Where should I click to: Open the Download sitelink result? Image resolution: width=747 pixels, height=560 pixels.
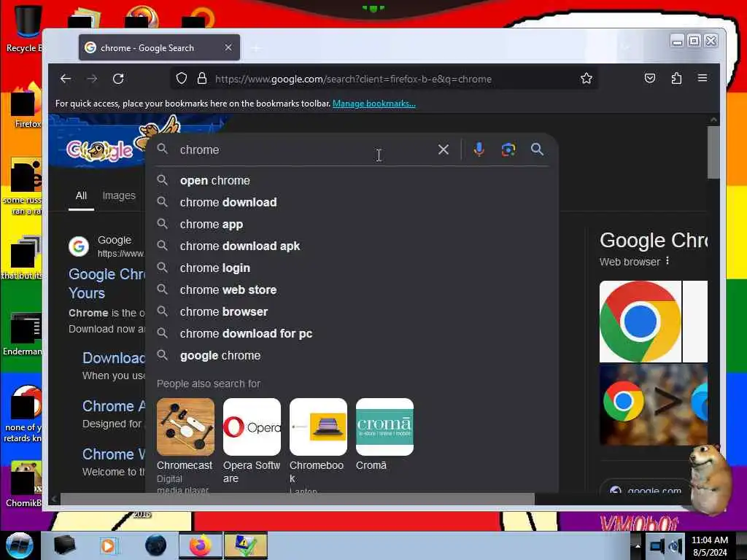113,357
